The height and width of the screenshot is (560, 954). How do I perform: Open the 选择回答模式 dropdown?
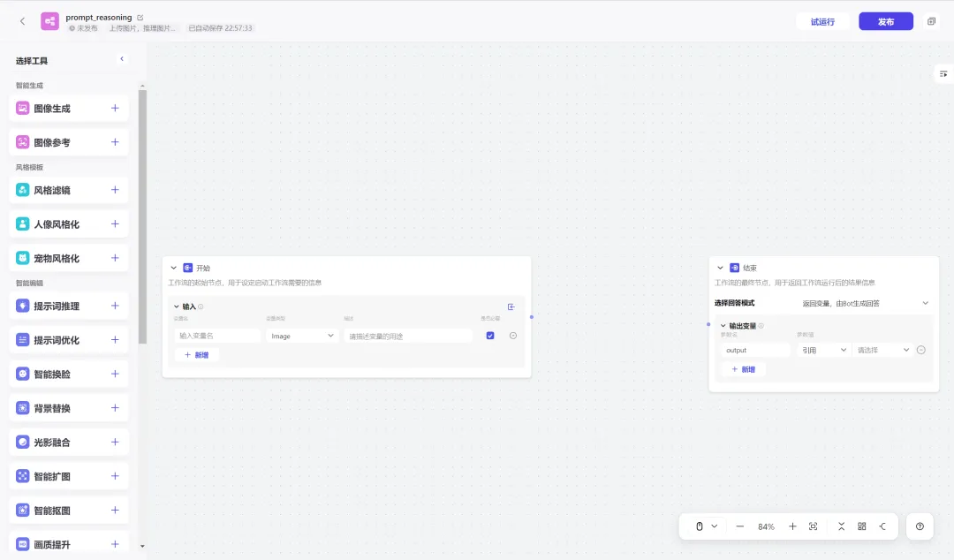tap(866, 303)
